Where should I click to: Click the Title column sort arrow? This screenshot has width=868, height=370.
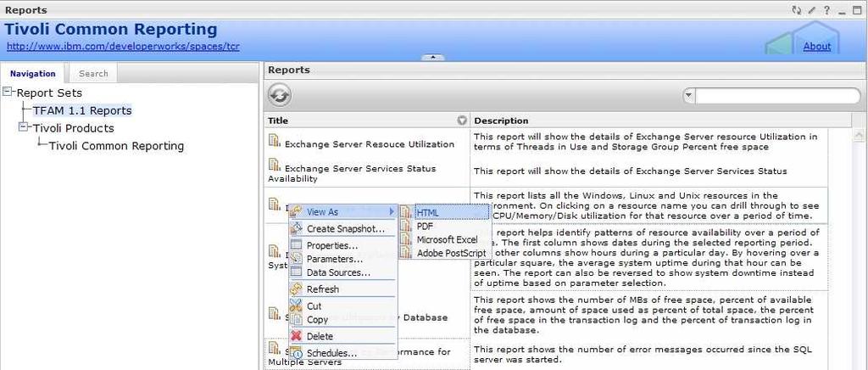tap(462, 121)
